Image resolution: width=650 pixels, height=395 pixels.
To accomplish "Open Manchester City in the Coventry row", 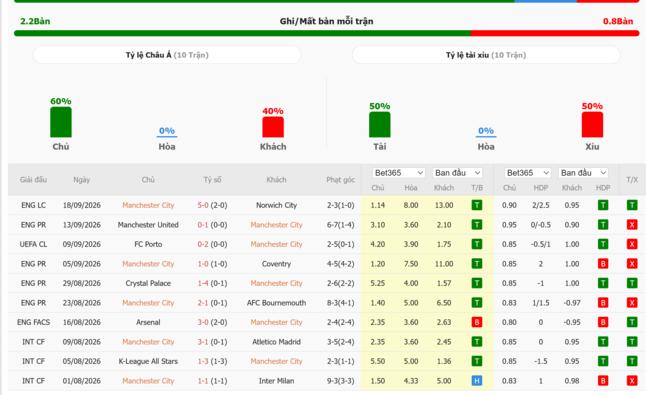I will (148, 264).
